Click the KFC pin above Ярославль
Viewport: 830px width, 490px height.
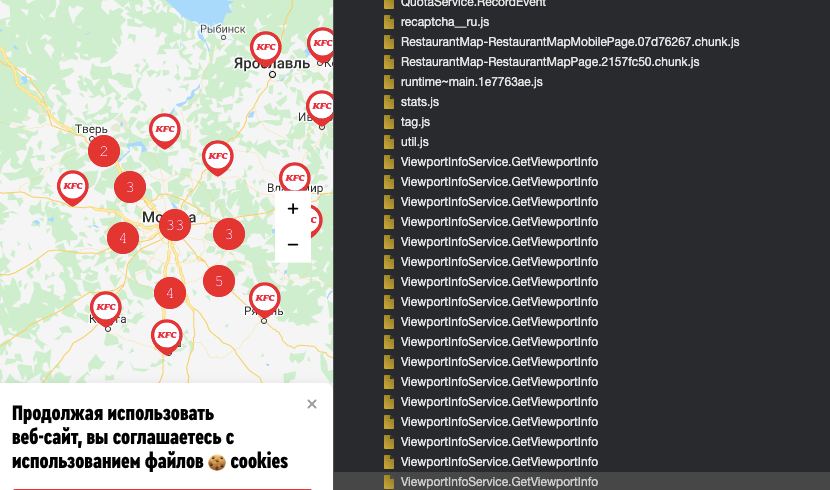click(x=266, y=48)
